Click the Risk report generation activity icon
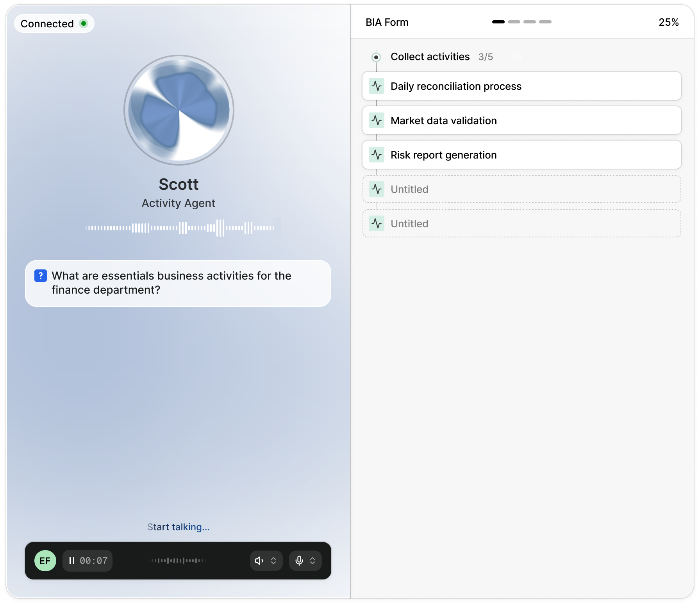This screenshot has width=700, height=606. tap(377, 155)
